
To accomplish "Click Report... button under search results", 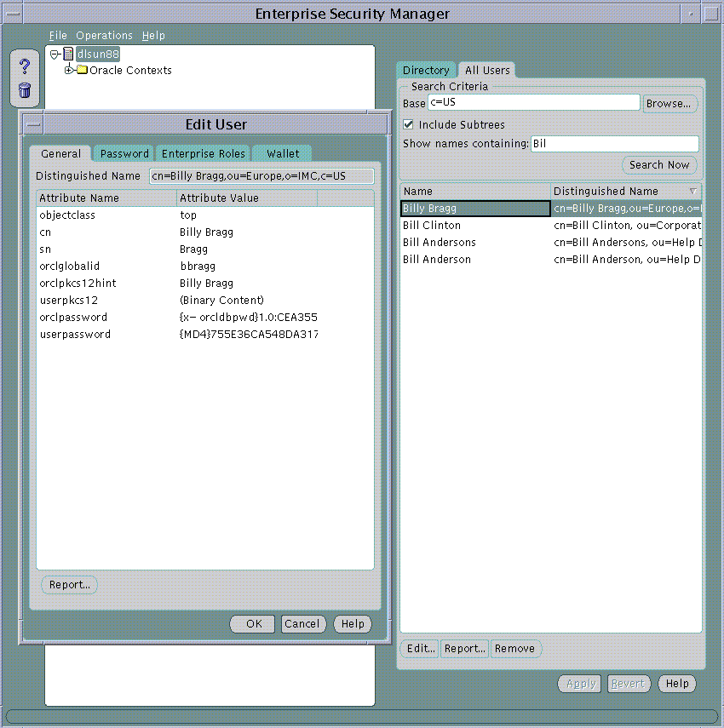I will [464, 648].
